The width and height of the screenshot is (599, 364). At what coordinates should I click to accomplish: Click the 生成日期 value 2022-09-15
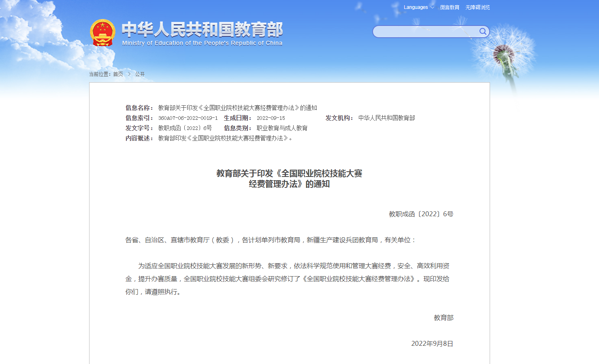coord(271,118)
